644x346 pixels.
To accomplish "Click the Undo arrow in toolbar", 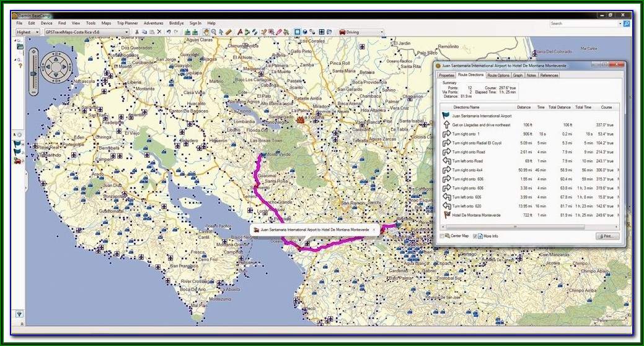I will point(168,32).
